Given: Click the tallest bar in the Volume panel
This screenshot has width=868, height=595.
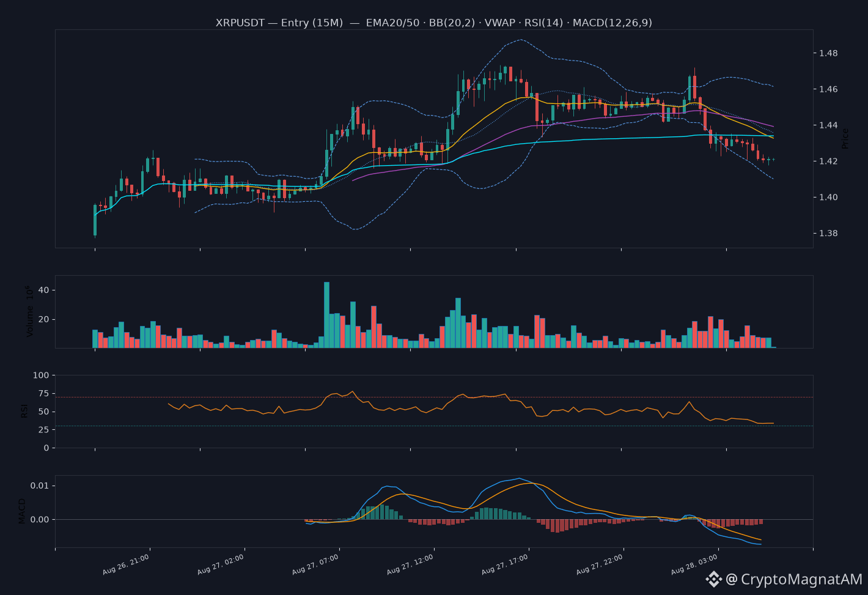Looking at the screenshot, I should [x=326, y=315].
